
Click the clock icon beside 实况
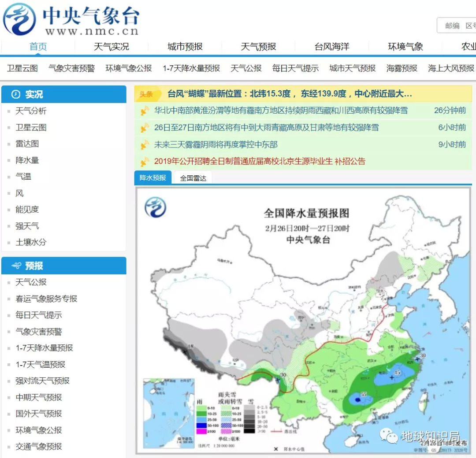coord(16,94)
